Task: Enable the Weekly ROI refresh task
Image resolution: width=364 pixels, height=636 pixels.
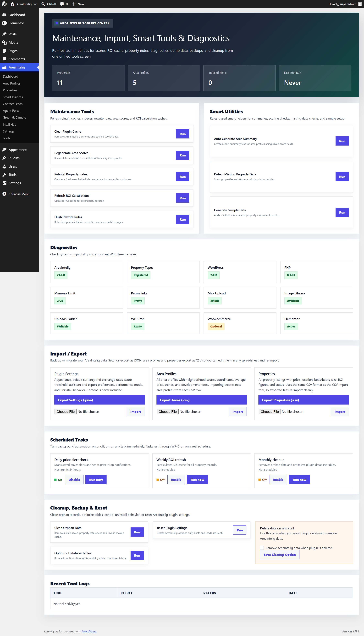Action: pos(176,479)
